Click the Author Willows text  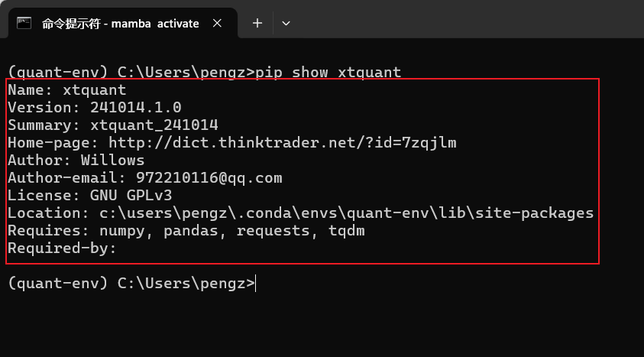pos(76,161)
